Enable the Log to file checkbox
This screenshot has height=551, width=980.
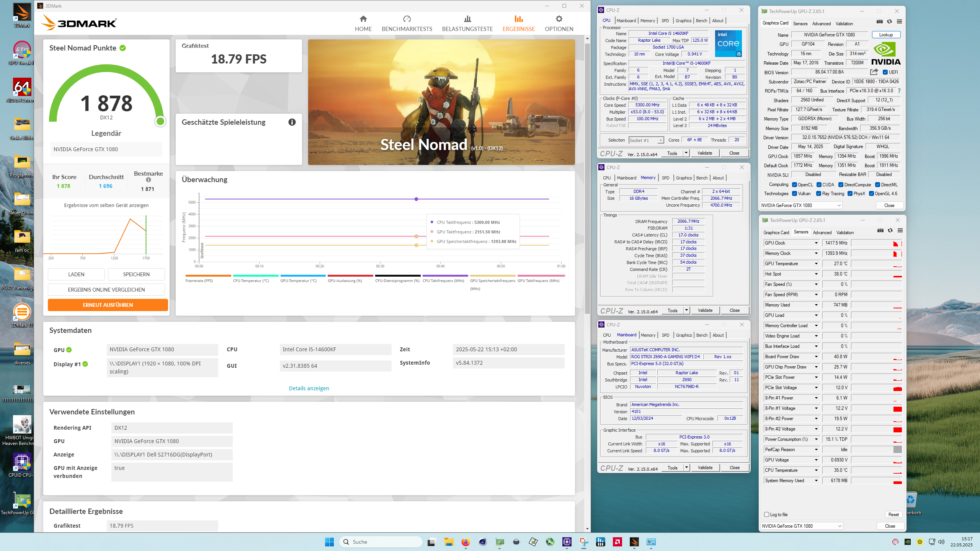tap(766, 515)
